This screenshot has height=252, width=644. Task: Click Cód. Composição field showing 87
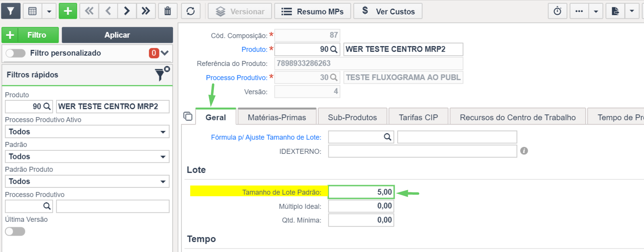click(307, 35)
